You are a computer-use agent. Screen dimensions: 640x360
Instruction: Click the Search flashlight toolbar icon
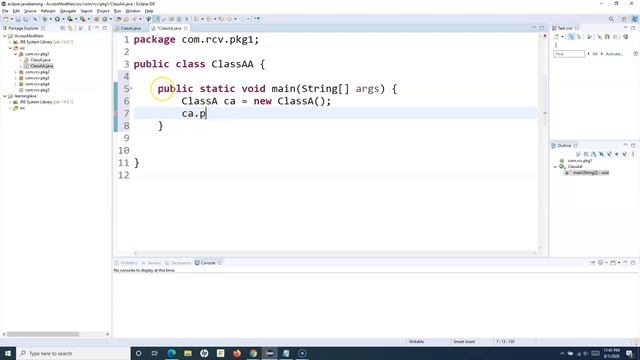(134, 19)
